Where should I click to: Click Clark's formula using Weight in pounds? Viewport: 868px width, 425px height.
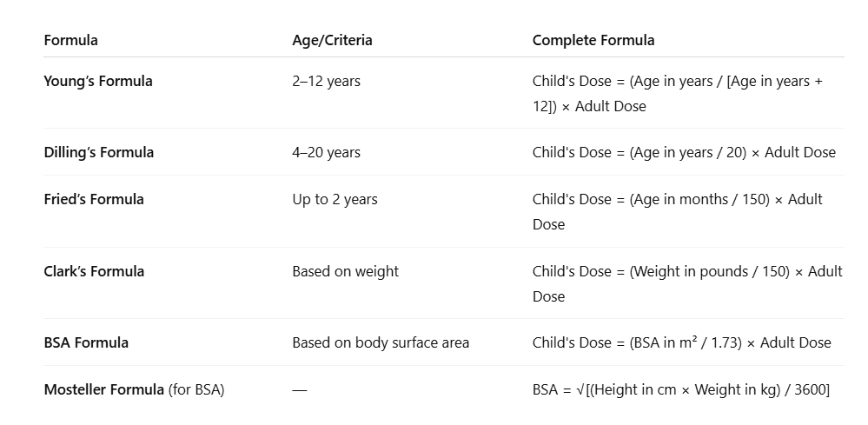[687, 284]
